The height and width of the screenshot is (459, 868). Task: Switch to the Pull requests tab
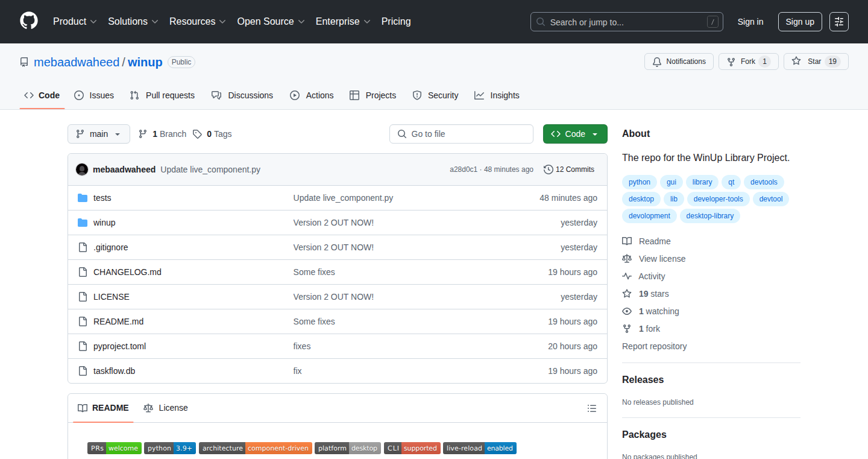tap(162, 95)
